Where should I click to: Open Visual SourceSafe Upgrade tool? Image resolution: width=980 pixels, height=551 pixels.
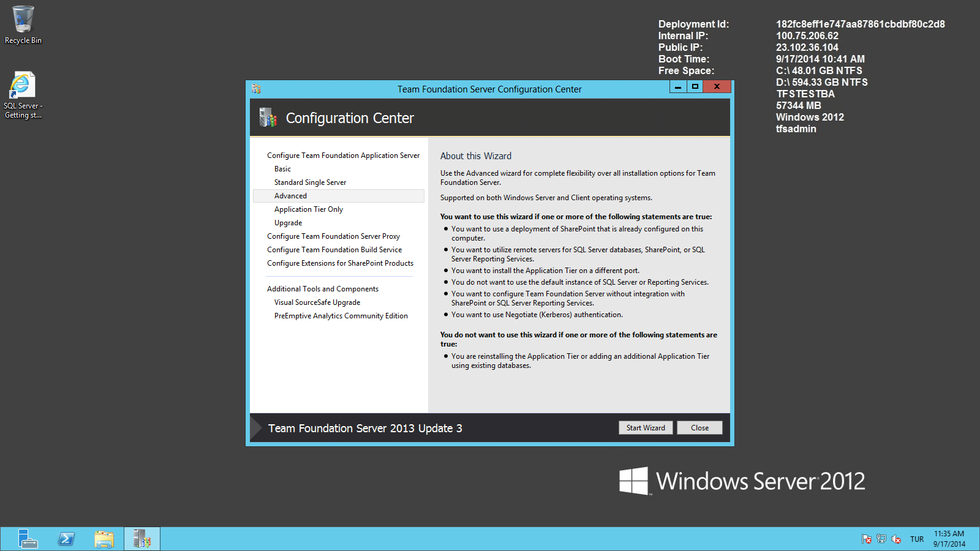click(x=317, y=302)
